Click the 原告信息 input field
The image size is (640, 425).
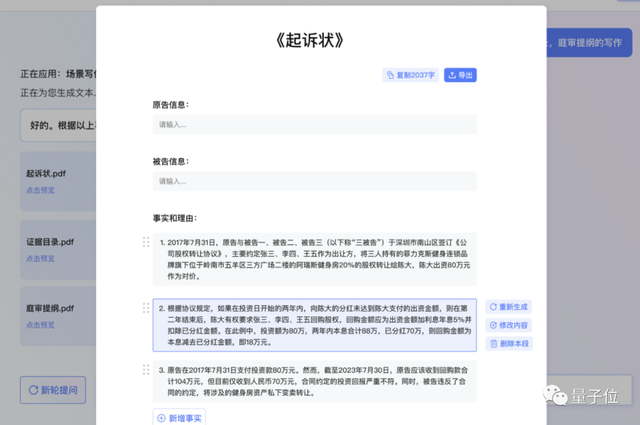click(315, 125)
